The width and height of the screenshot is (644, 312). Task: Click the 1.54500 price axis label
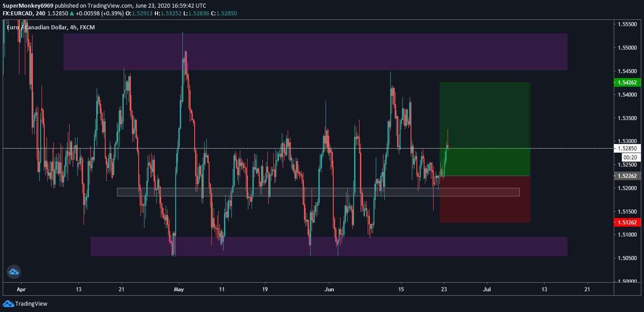(627, 71)
